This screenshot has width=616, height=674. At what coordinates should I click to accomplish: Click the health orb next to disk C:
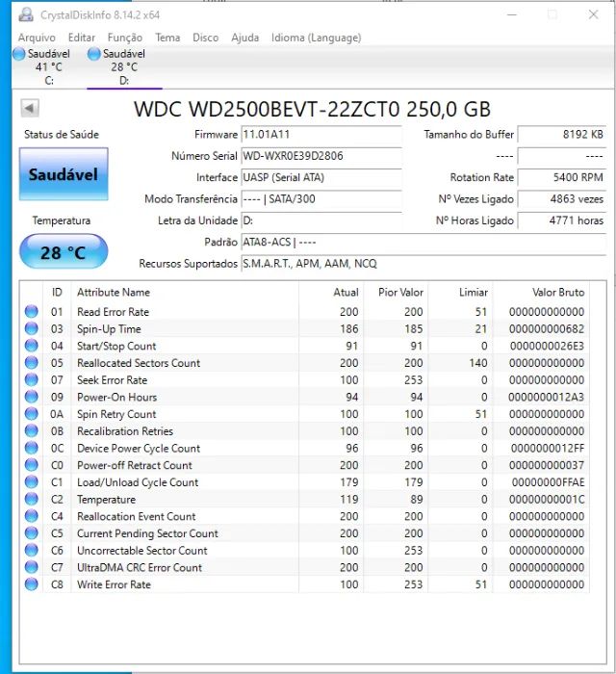(x=19, y=54)
